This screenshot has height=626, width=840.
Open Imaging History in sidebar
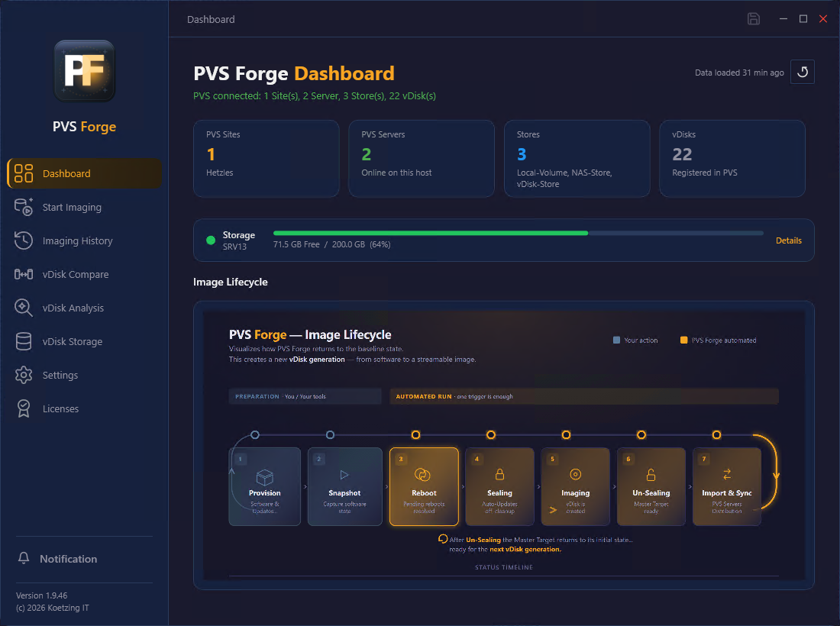84,241
